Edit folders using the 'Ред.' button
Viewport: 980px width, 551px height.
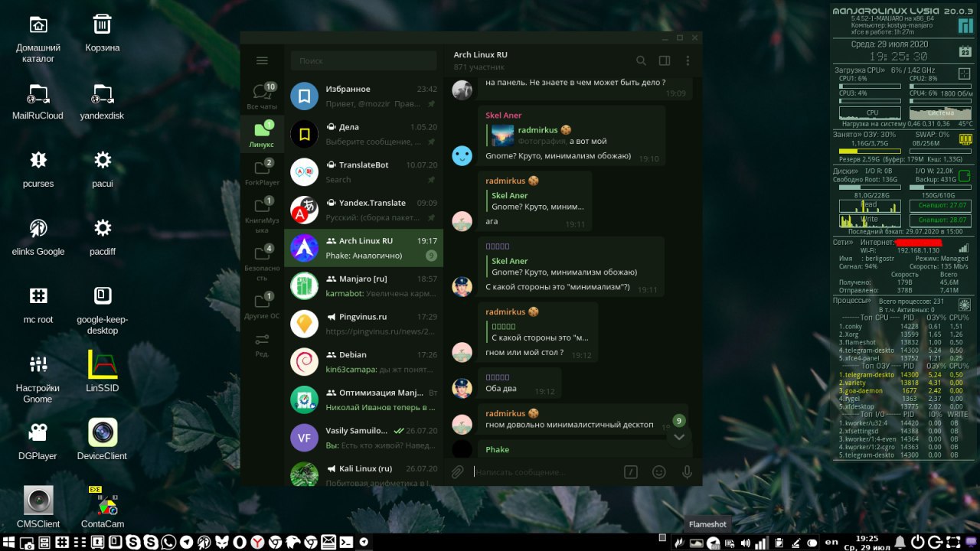click(x=262, y=344)
